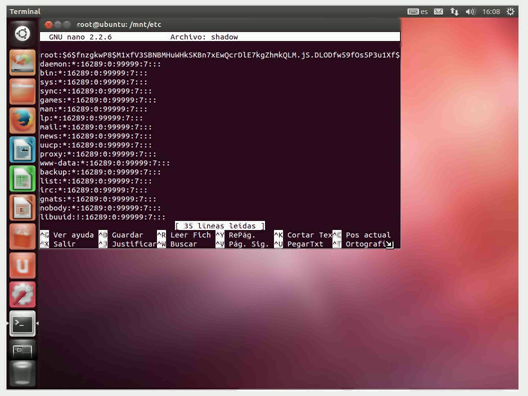Close the terminal window with red button
The width and height of the screenshot is (528, 396).
point(48,25)
